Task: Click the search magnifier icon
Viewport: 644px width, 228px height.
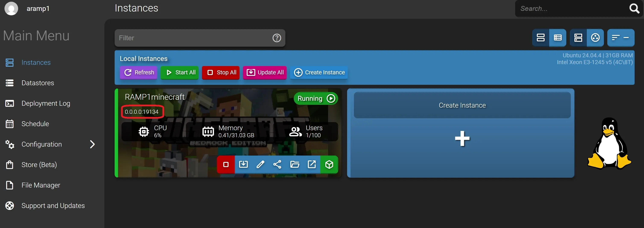Action: (634, 9)
